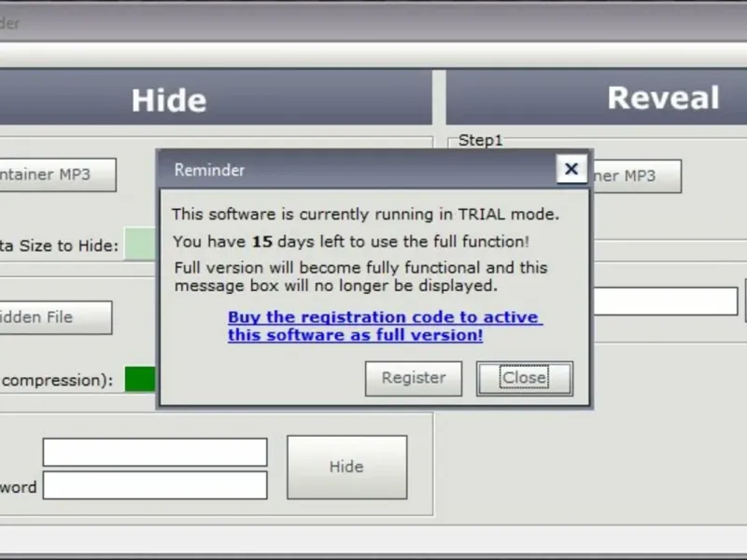Focus the lower password confirmation field
The height and width of the screenshot is (560, 747).
pos(155,485)
